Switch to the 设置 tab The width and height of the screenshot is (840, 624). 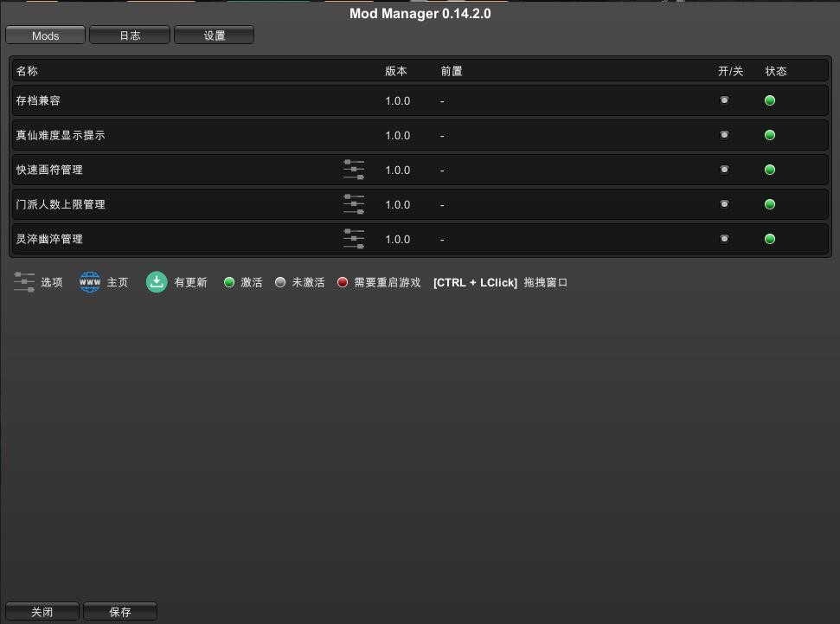click(x=214, y=35)
